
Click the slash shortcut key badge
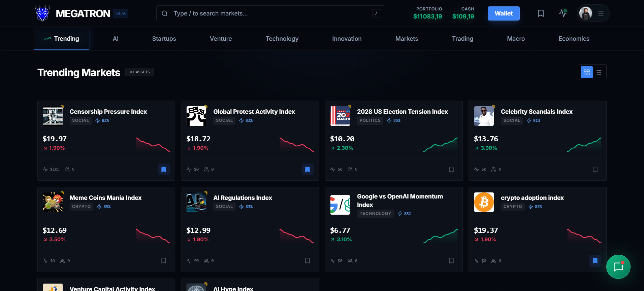(x=376, y=13)
